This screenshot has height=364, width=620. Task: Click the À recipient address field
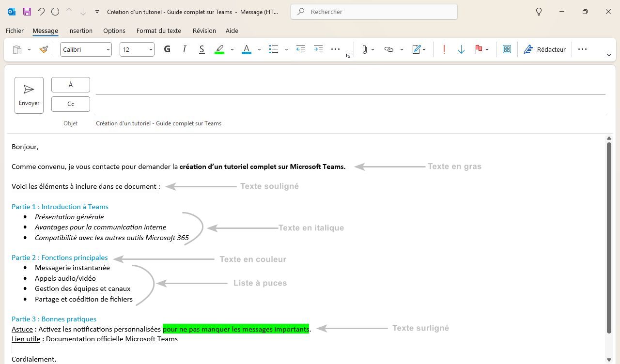click(x=351, y=85)
